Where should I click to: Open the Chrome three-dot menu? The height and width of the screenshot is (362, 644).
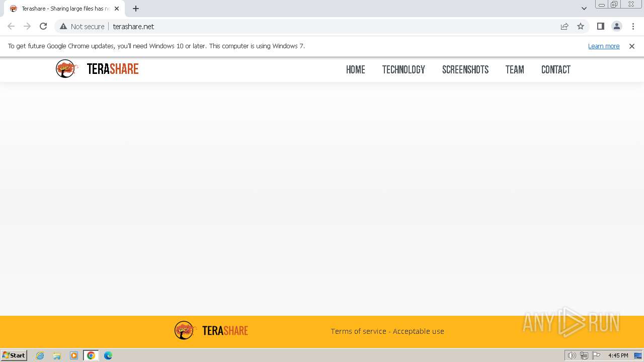(x=633, y=26)
